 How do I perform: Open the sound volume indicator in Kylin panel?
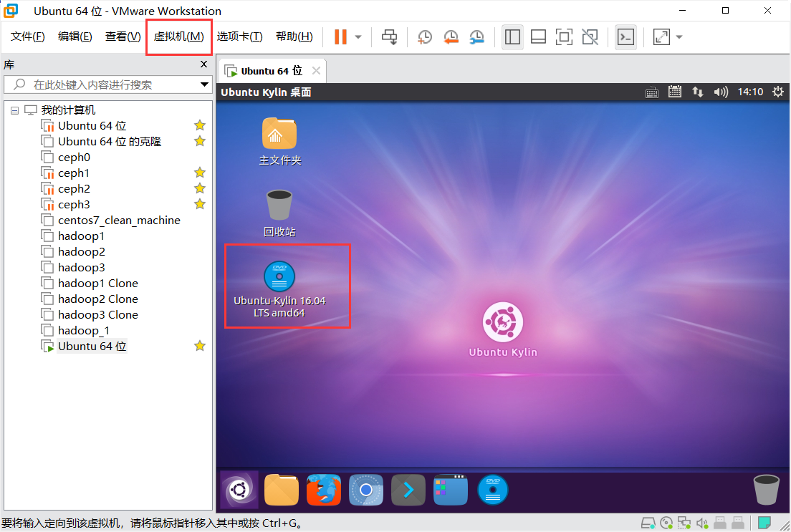721,92
